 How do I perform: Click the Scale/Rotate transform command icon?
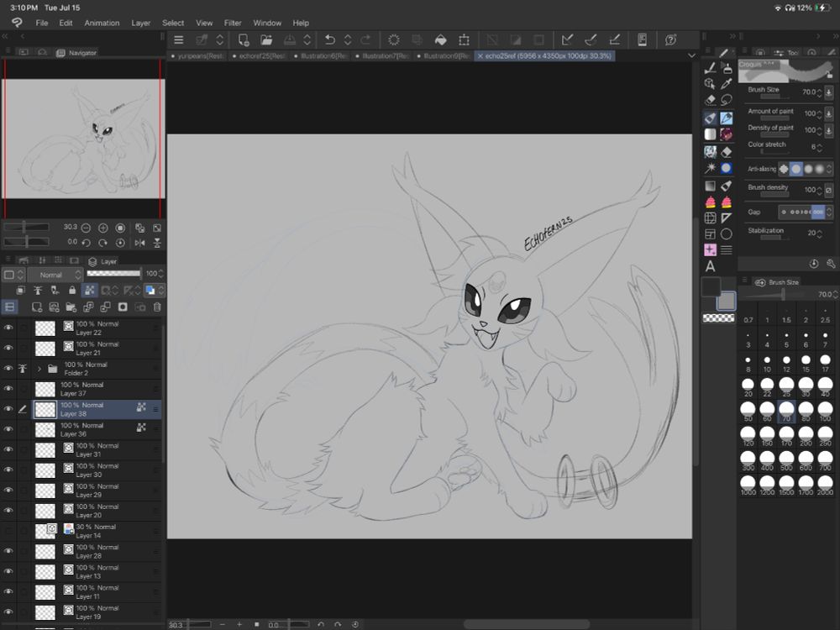coord(464,39)
